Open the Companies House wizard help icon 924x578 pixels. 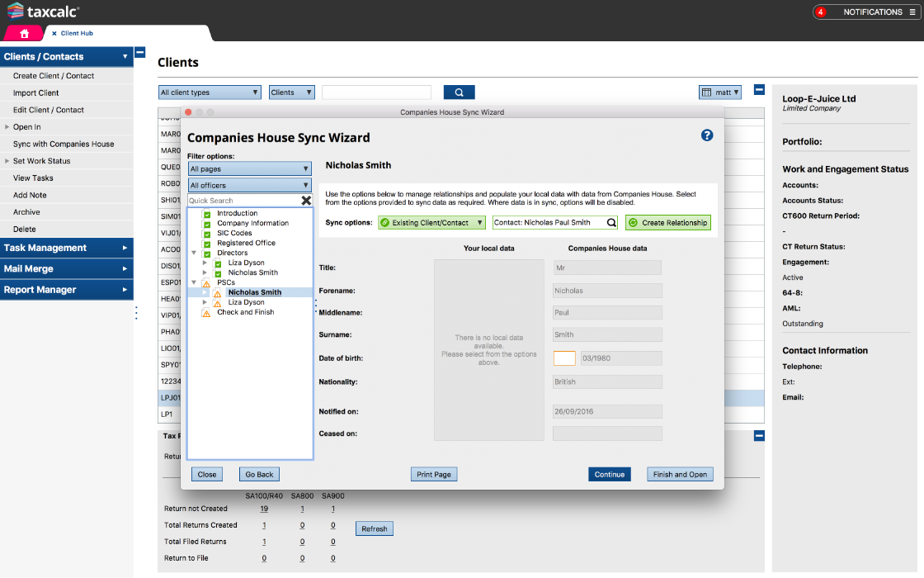tap(707, 135)
